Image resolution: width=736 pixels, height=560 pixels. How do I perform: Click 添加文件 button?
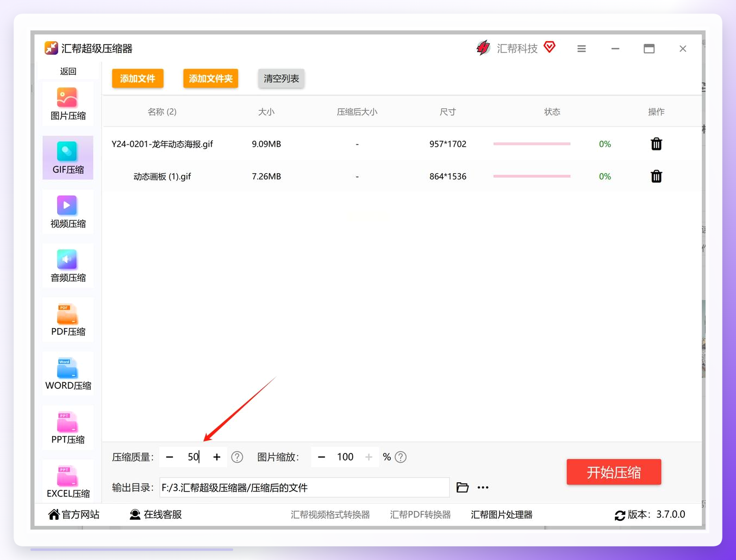click(138, 78)
